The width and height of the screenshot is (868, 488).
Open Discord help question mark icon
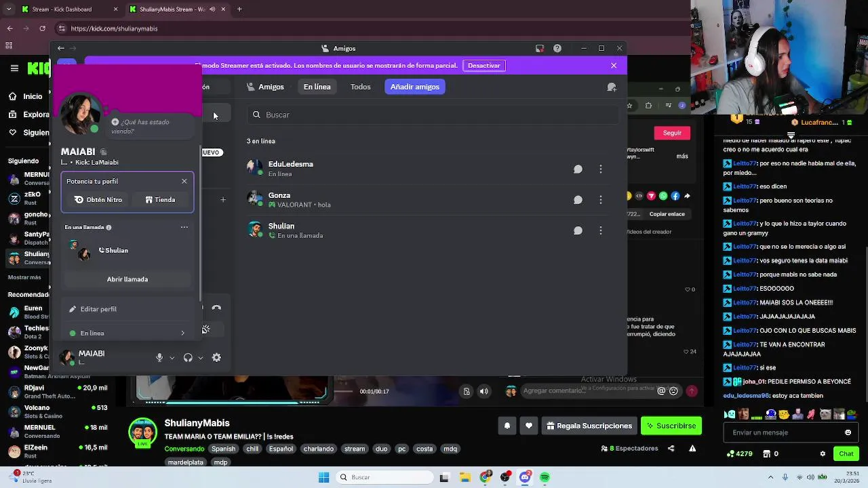557,48
